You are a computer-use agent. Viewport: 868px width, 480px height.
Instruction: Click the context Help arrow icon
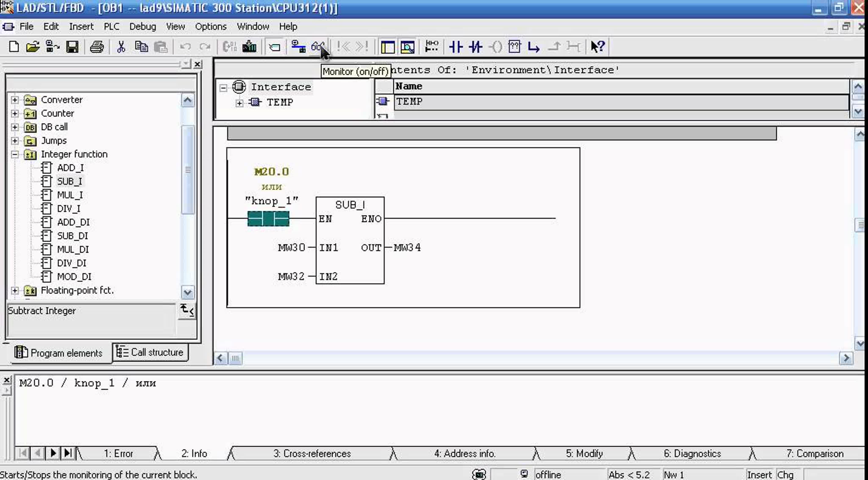click(598, 47)
